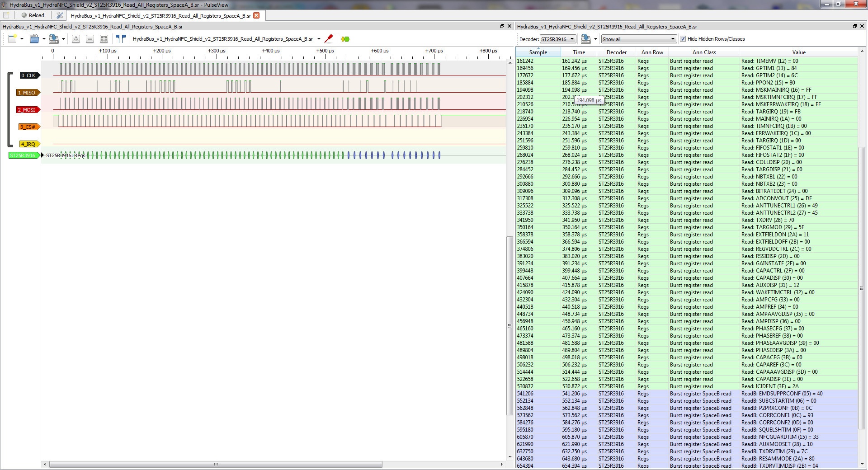Sort by Ann Class column header
The height and width of the screenshot is (470, 868).
[704, 52]
